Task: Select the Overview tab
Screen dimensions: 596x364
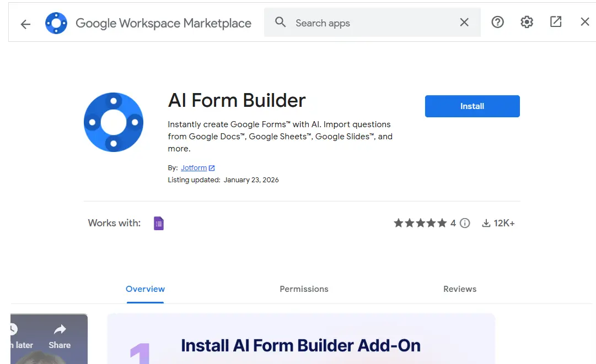Action: click(145, 289)
